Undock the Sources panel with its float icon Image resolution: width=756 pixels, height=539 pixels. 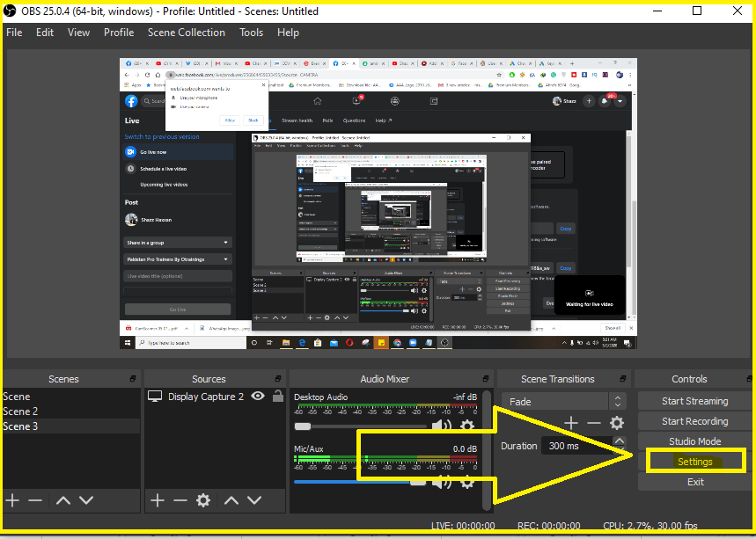point(278,379)
